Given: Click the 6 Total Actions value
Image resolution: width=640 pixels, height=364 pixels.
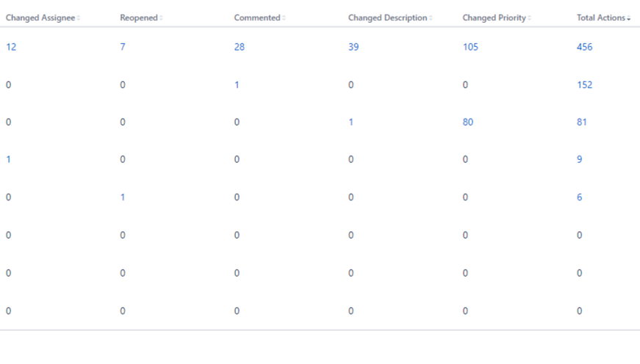Looking at the screenshot, I should (x=580, y=197).
